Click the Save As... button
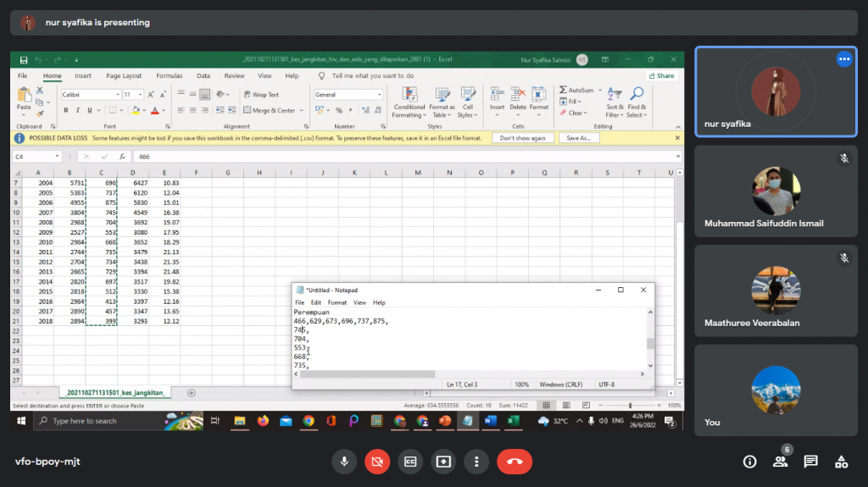The height and width of the screenshot is (487, 868). point(579,137)
